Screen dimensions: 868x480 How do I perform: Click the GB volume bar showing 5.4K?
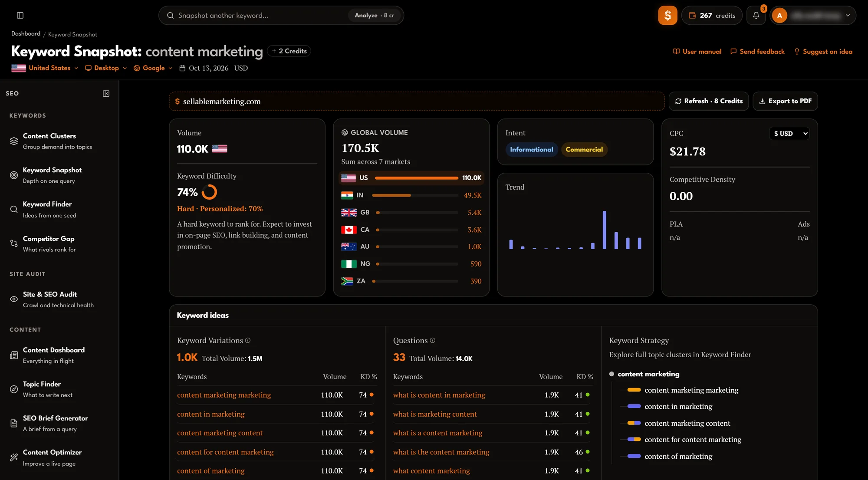pos(417,213)
